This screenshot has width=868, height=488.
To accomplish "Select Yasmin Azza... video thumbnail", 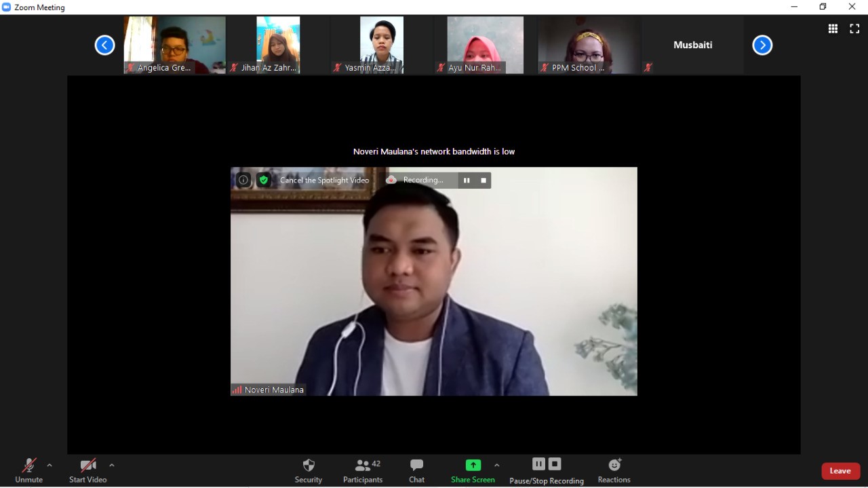I will point(382,45).
